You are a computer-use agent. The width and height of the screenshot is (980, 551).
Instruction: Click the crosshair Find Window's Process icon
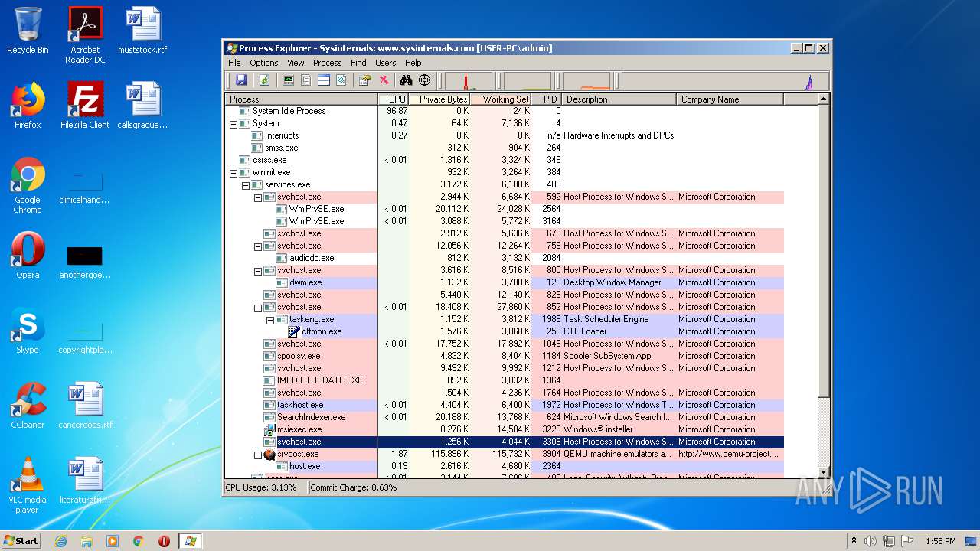pyautogui.click(x=424, y=80)
